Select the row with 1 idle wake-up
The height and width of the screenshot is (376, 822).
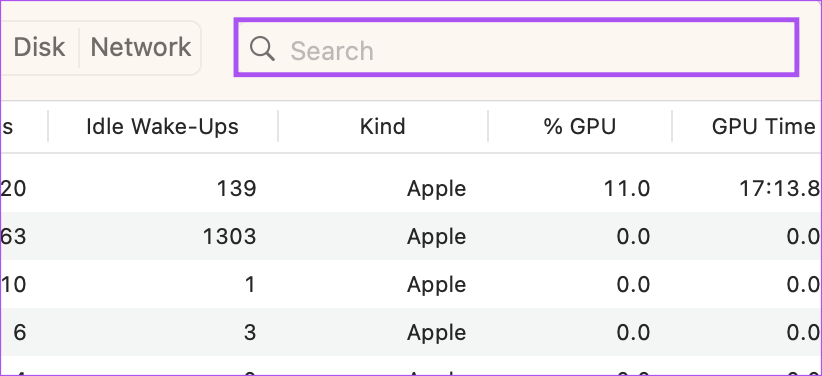[x=411, y=284]
